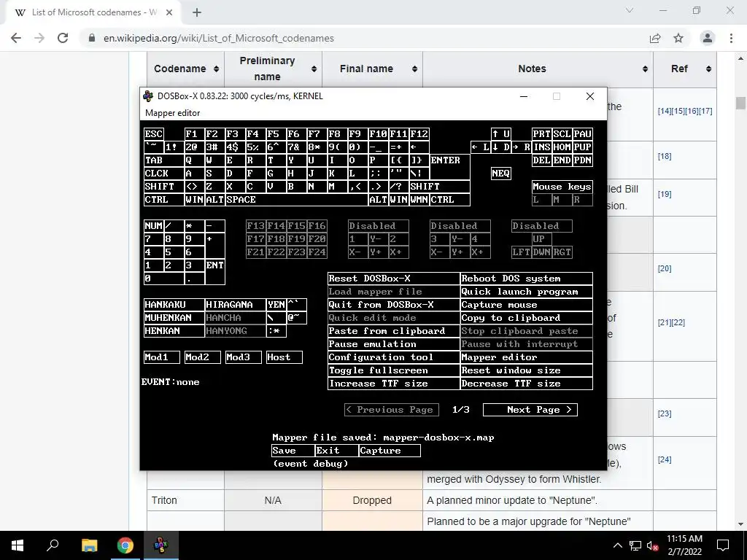Select the PRT print screen key
The image size is (747, 560).
(542, 134)
